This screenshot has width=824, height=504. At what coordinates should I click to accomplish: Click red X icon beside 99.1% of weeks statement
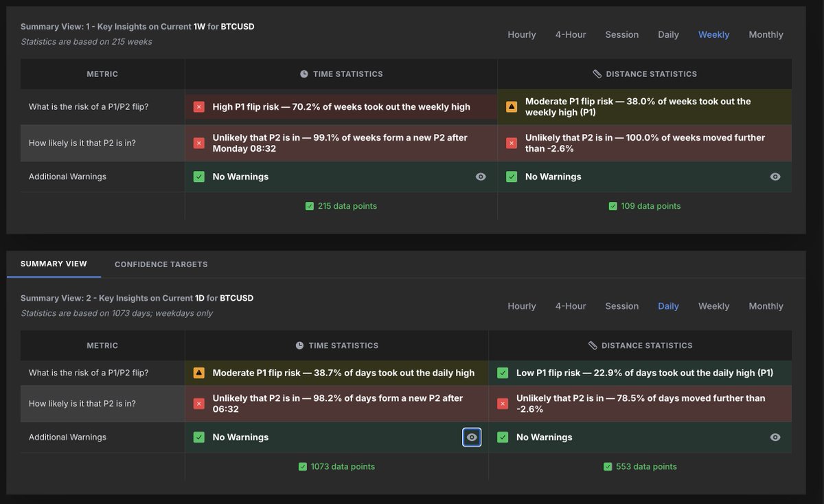198,143
